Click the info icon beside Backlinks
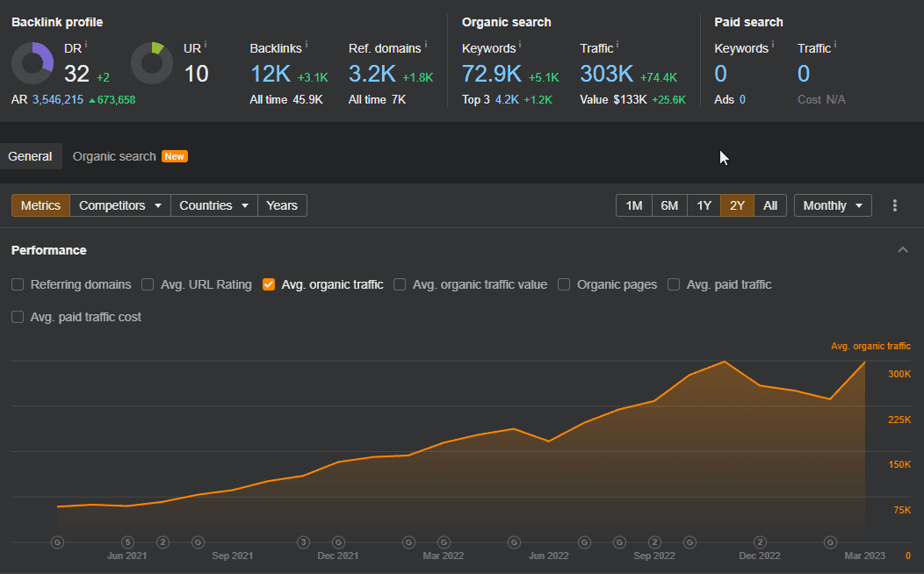Screen dimensions: 924x574 click(x=307, y=44)
